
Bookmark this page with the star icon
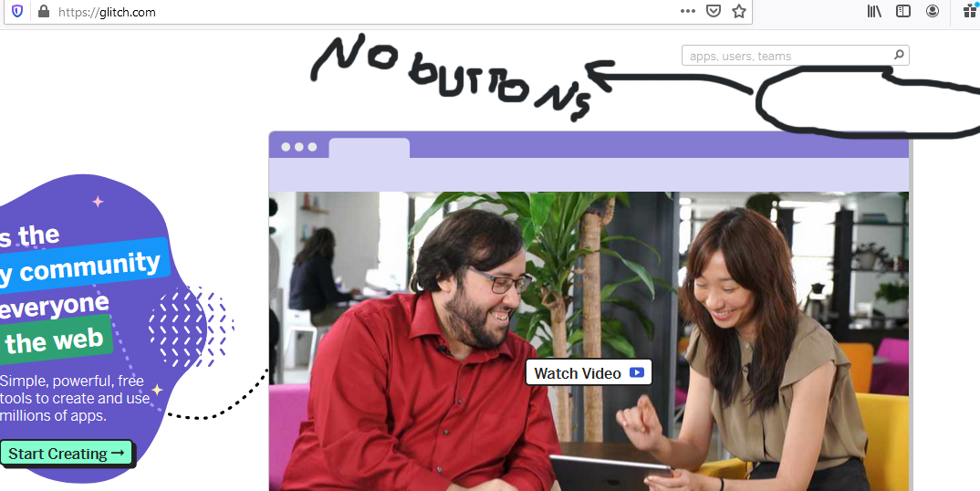coord(739,11)
